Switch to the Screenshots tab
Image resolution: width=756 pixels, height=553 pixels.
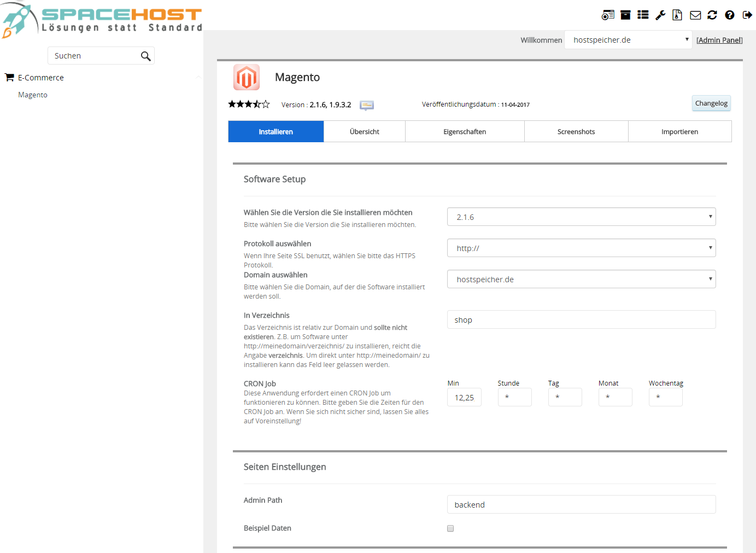pos(576,132)
